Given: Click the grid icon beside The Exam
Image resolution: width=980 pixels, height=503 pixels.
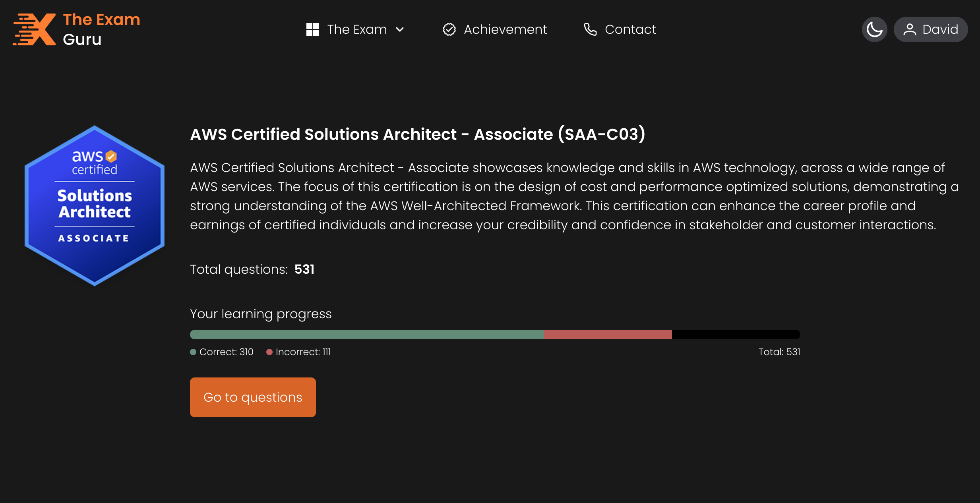Looking at the screenshot, I should (313, 29).
